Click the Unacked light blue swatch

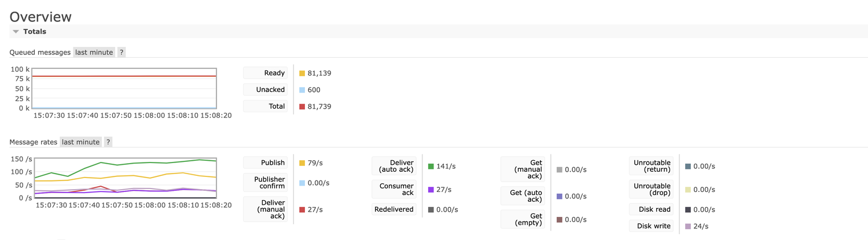(302, 90)
